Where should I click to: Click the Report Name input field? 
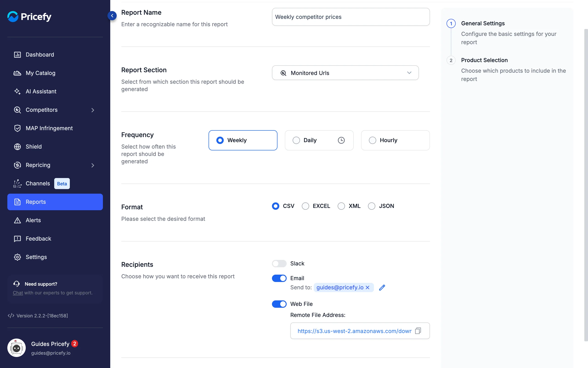[351, 17]
